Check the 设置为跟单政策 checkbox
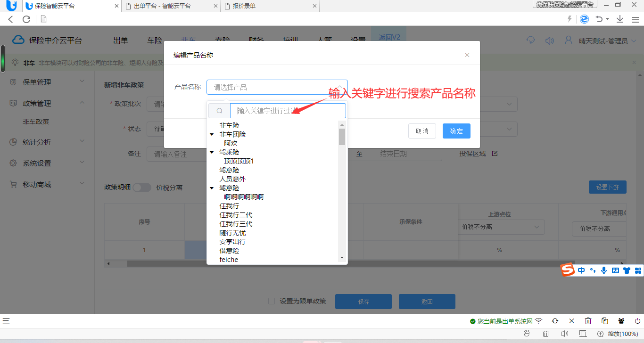This screenshot has height=343, width=644. (x=271, y=301)
